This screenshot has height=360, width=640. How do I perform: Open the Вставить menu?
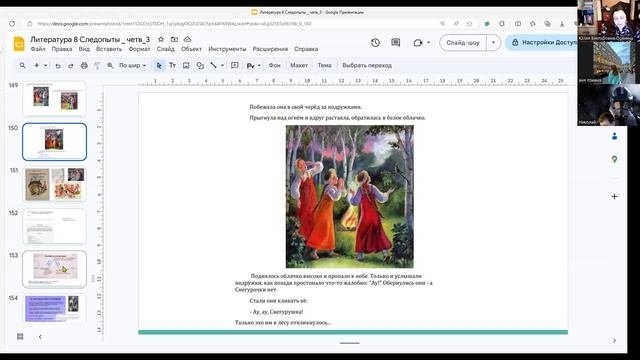(x=109, y=49)
